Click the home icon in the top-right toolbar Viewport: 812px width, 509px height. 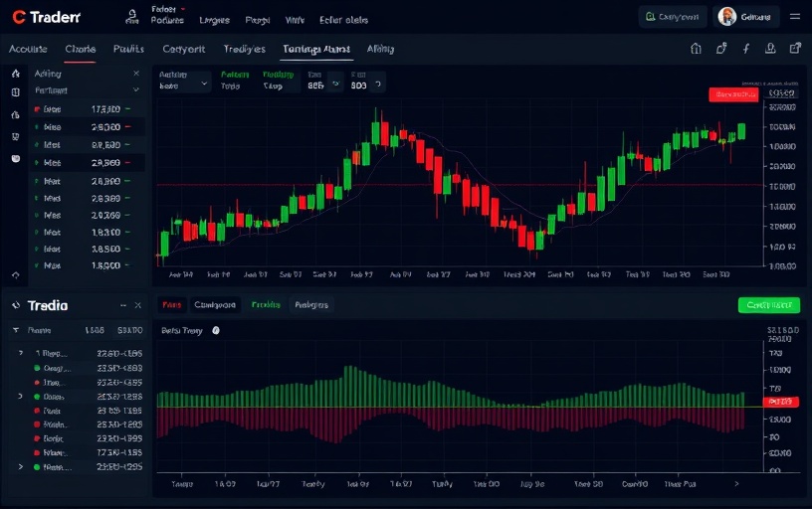pyautogui.click(x=696, y=48)
